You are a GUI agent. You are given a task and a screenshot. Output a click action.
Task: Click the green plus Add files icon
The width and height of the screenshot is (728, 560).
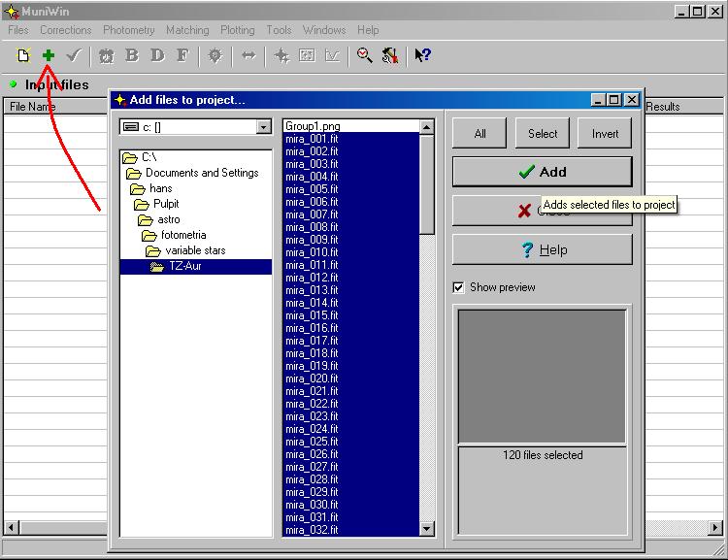pos(49,56)
